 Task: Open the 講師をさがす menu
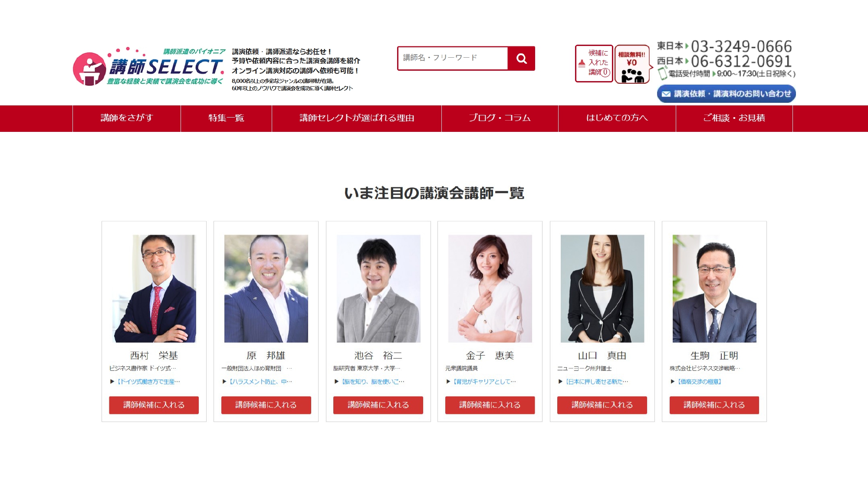pyautogui.click(x=127, y=118)
